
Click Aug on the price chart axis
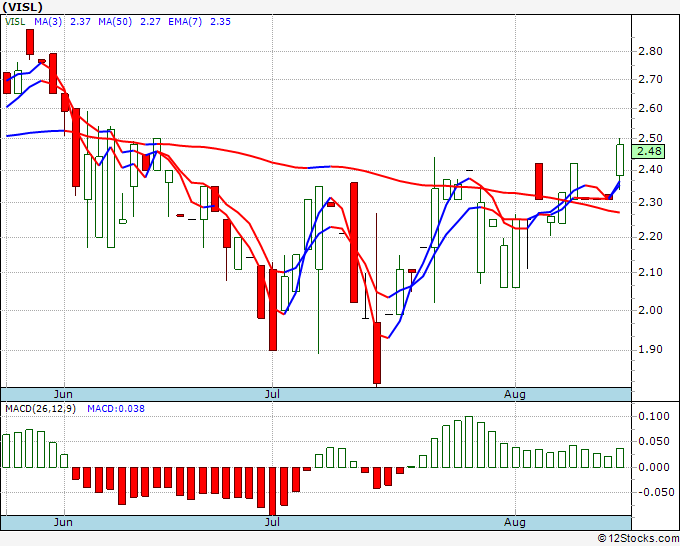(x=515, y=394)
